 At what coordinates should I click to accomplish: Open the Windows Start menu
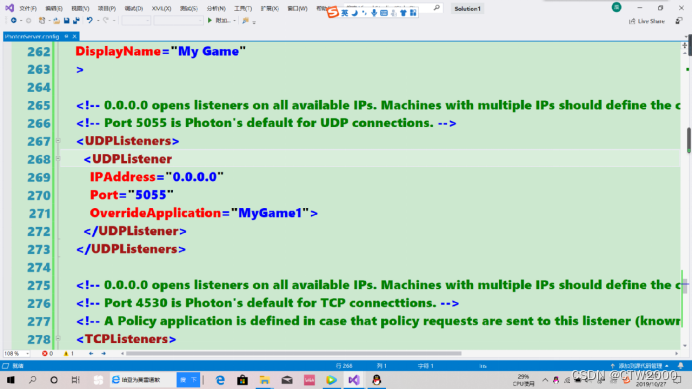[x=11, y=380]
